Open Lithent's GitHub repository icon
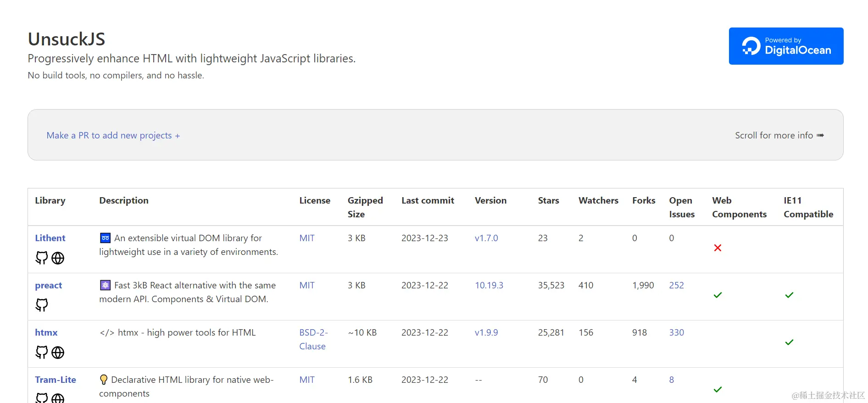This screenshot has height=403, width=868. 42,258
